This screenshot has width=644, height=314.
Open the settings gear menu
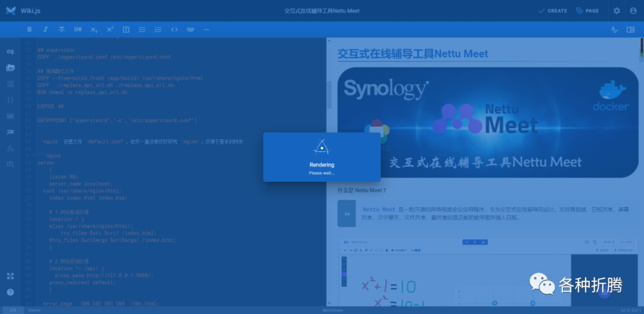coord(617,11)
